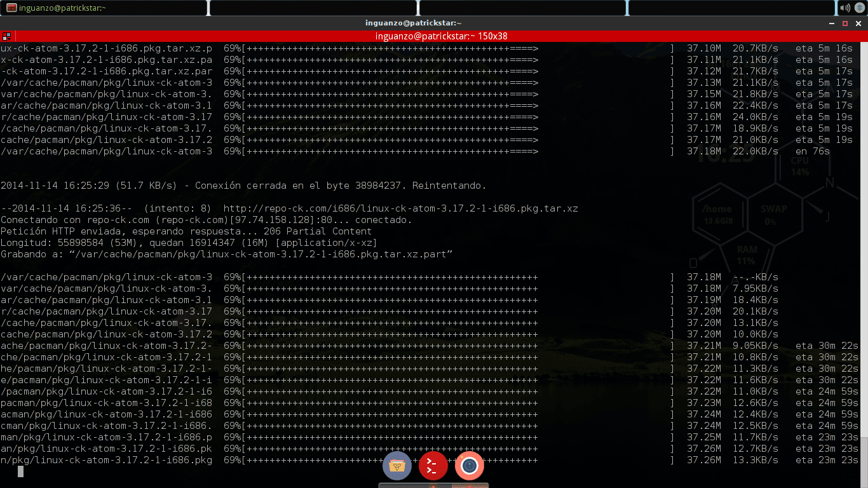Open the file manager from the bottom dock
The image size is (868, 488).
[x=397, y=466]
